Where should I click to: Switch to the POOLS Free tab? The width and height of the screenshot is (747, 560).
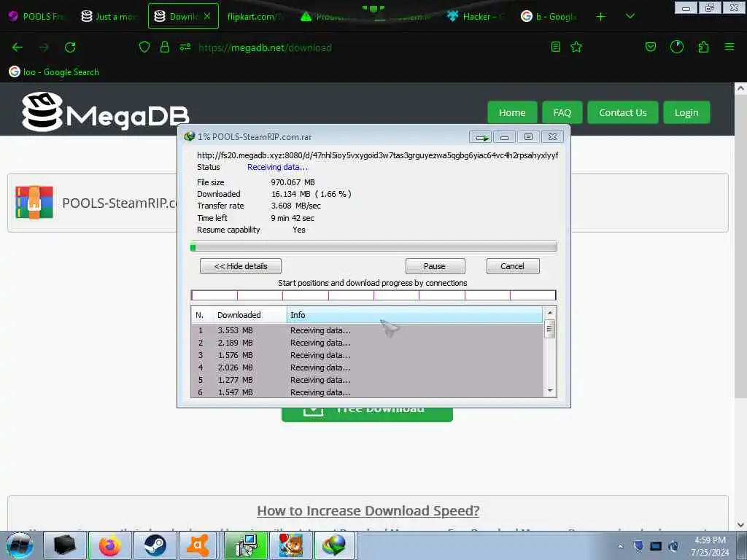[36, 16]
